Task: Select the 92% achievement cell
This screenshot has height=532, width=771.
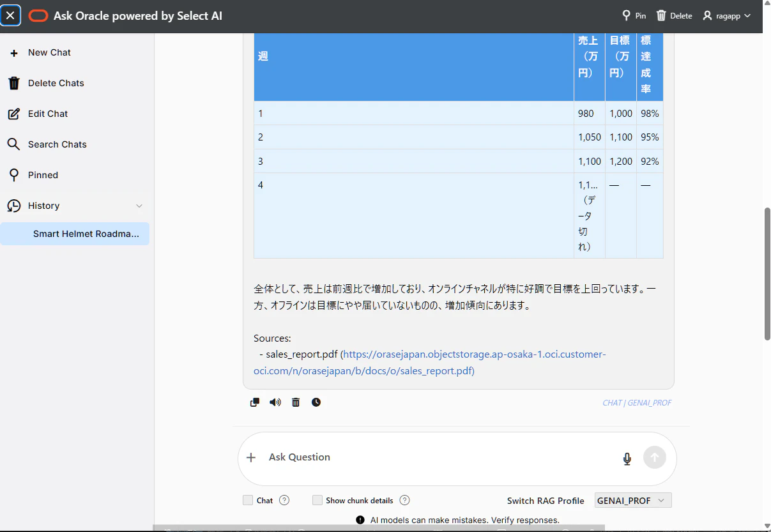Action: pos(650,161)
